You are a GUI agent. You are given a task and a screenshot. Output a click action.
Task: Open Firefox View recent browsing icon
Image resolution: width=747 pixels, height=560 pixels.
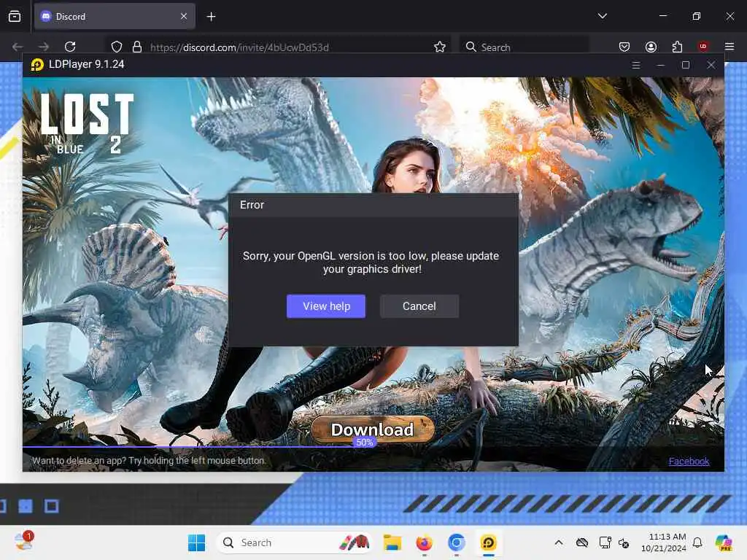[x=15, y=17]
